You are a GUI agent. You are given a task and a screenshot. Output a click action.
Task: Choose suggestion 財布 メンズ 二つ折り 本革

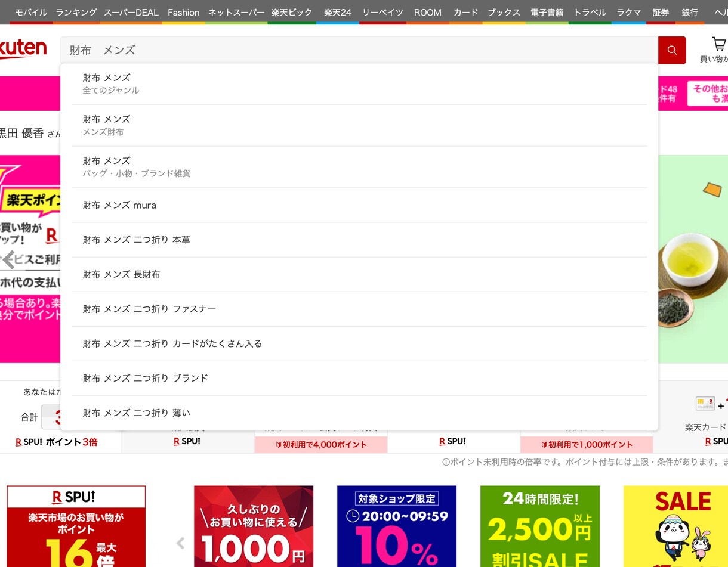coord(359,240)
